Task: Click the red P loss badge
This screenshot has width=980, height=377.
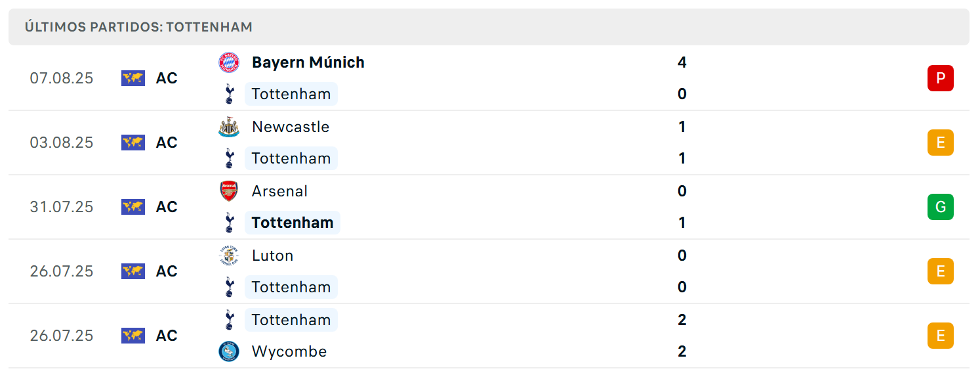Action: click(x=940, y=78)
